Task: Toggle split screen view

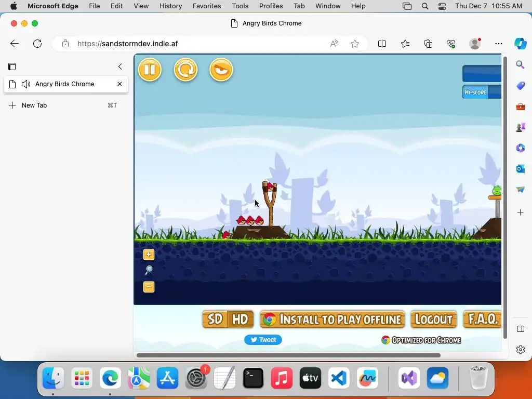Action: pyautogui.click(x=382, y=44)
